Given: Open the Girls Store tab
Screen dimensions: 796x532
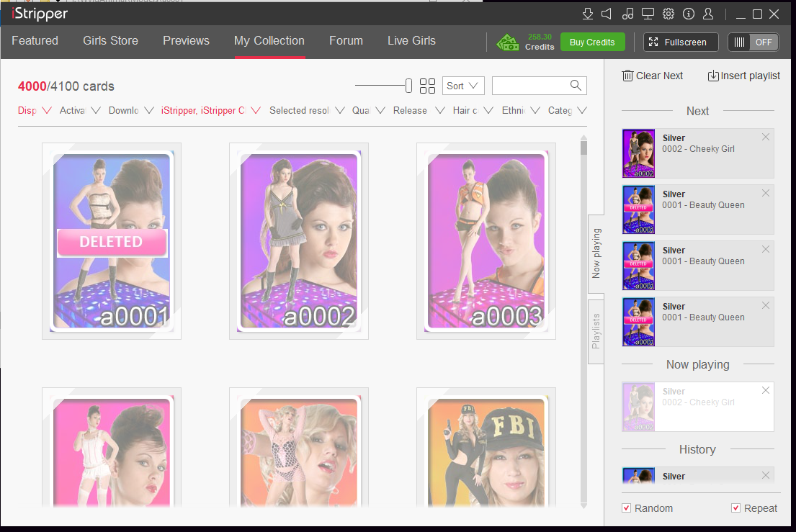Looking at the screenshot, I should 111,40.
